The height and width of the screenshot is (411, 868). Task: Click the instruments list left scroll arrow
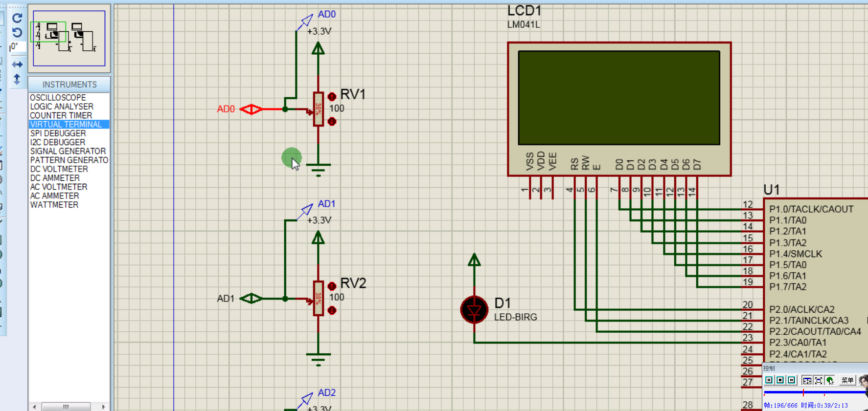coord(34,407)
